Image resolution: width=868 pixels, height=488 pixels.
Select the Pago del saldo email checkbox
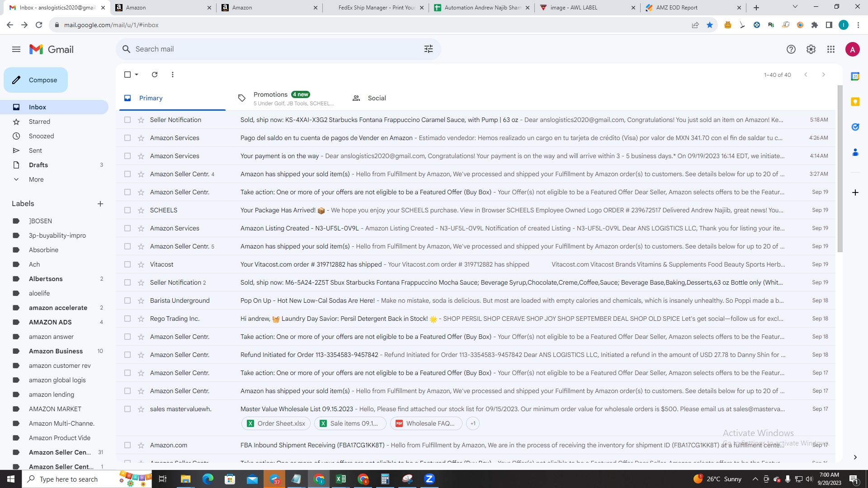click(127, 138)
